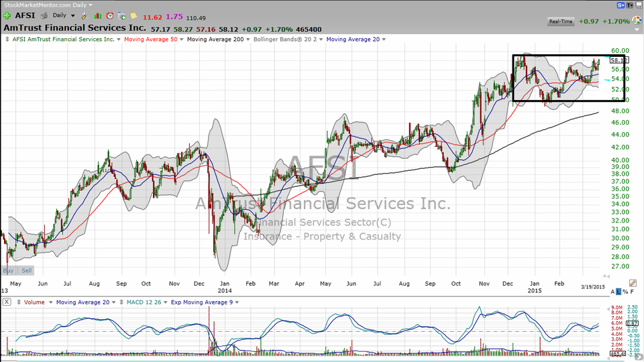
Task: Open the yellow sticky note icon
Action: pos(133,15)
